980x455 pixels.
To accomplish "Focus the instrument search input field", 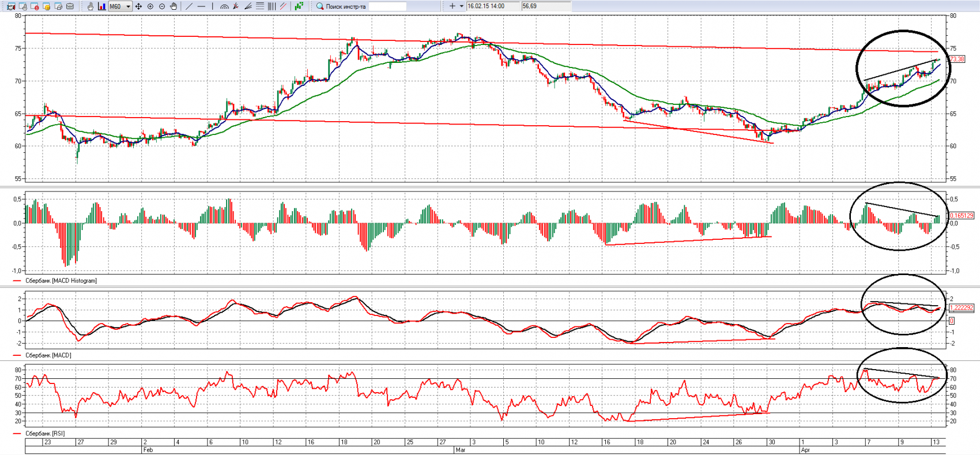I will (x=387, y=6).
